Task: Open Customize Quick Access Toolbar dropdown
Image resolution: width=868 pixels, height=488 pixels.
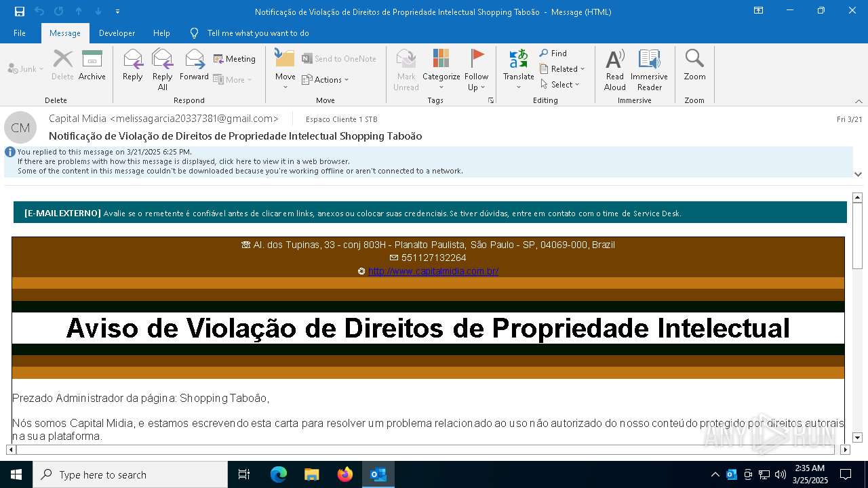Action: (117, 12)
